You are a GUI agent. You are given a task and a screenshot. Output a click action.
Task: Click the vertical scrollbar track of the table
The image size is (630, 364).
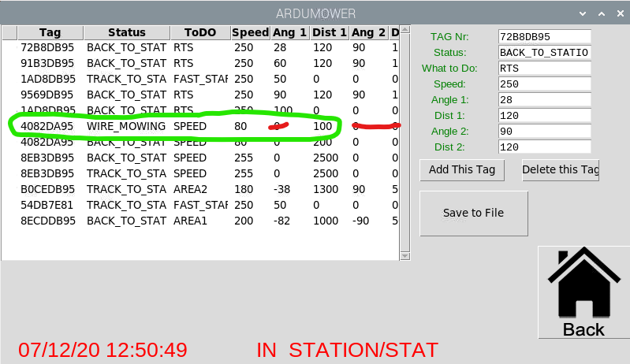pos(405,143)
